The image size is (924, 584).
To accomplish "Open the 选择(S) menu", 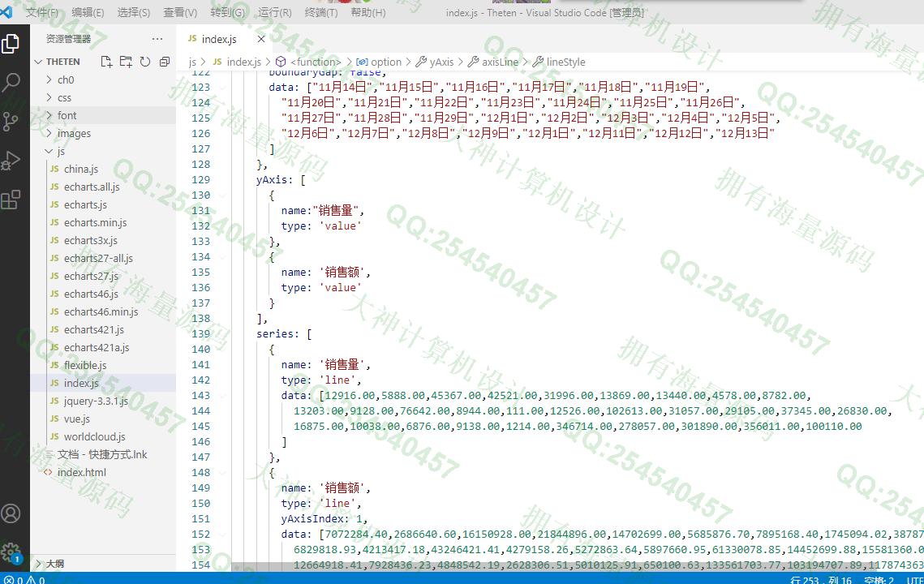I will (134, 12).
